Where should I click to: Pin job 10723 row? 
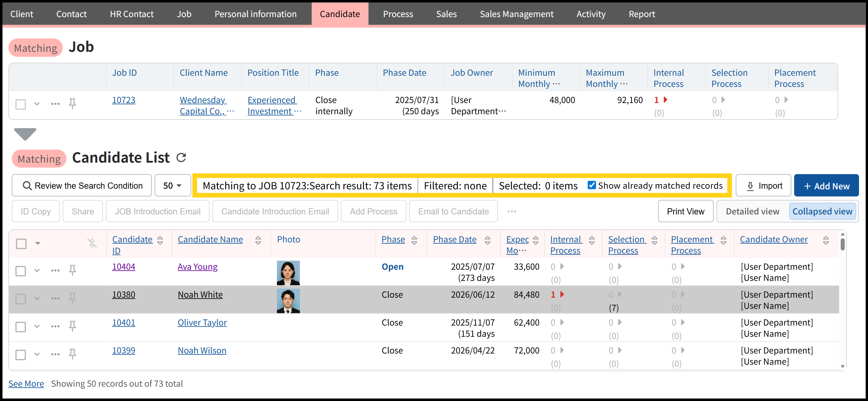pyautogui.click(x=72, y=103)
